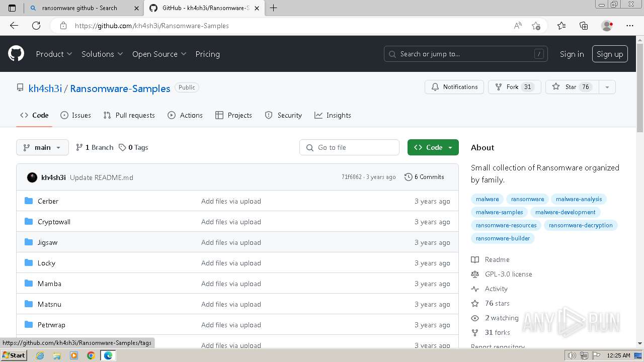
Task: Open File Explorer from the taskbar
Action: click(x=57, y=355)
